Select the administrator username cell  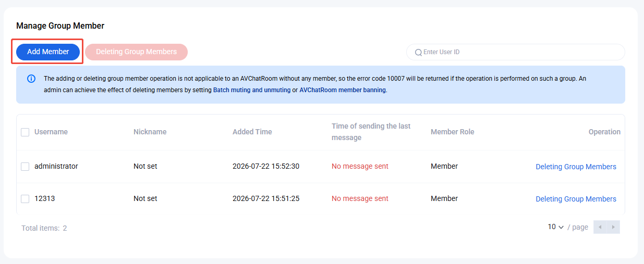pyautogui.click(x=56, y=166)
